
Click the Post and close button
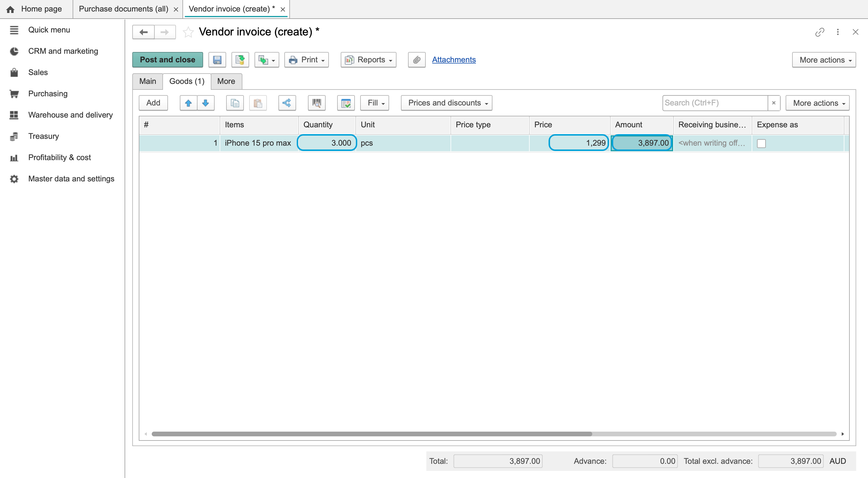167,60
